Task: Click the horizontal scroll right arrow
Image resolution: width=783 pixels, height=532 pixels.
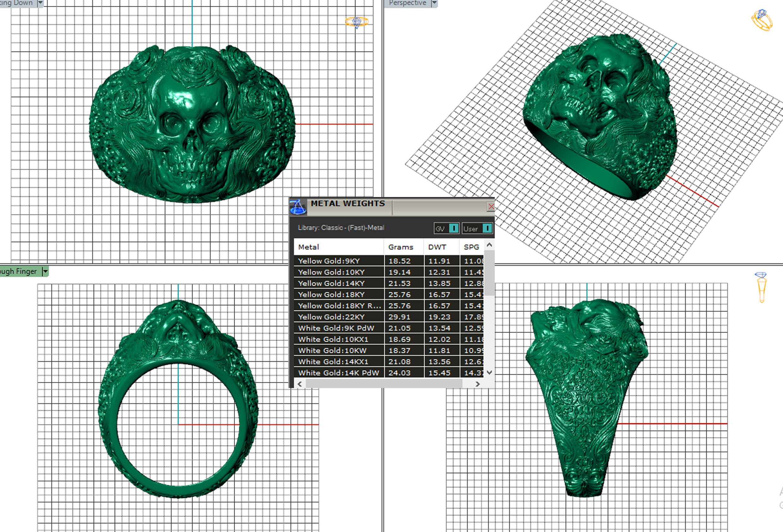Action: point(477,384)
